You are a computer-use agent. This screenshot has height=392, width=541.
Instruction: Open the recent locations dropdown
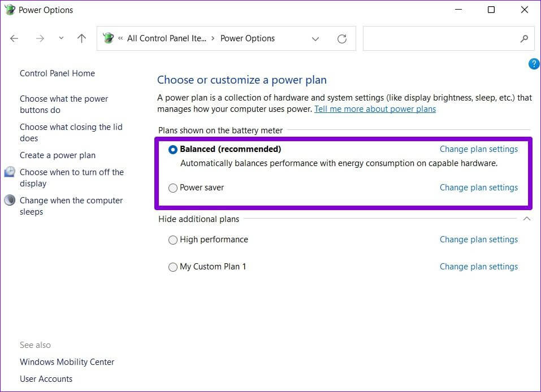pos(61,38)
